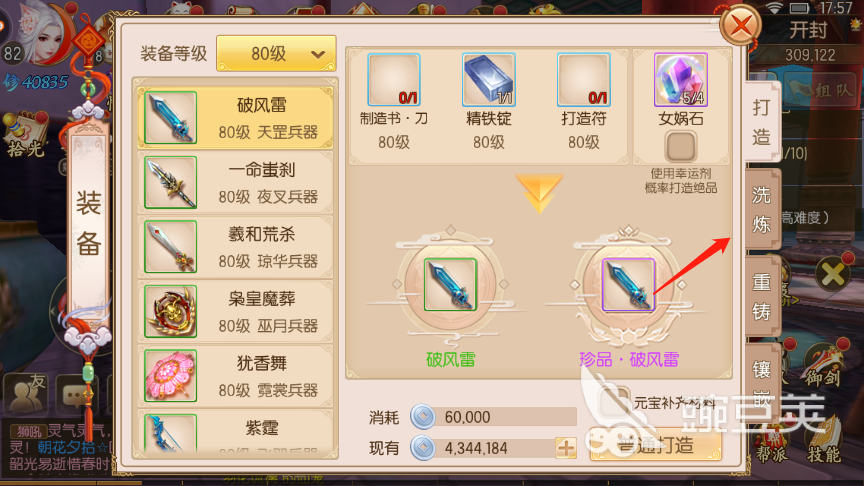Open the 拾光 scroll icon

[x=25, y=134]
